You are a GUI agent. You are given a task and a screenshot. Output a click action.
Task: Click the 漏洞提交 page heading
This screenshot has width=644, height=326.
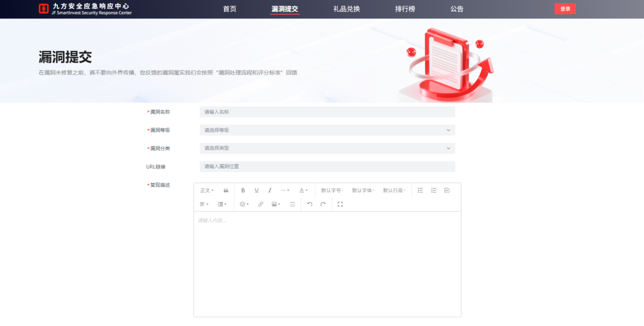[x=65, y=57]
